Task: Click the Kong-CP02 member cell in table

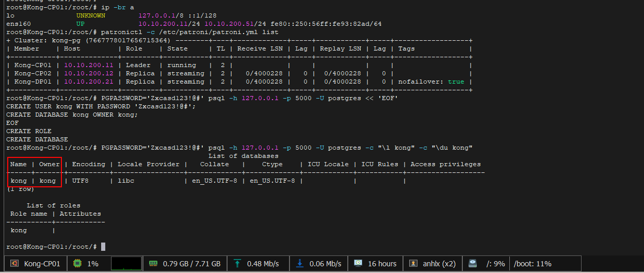Action: point(33,73)
